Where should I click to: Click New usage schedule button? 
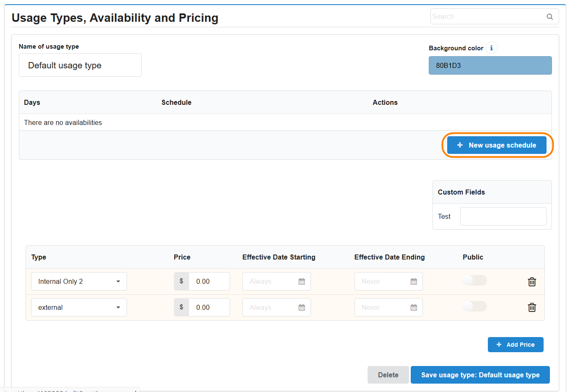(497, 145)
